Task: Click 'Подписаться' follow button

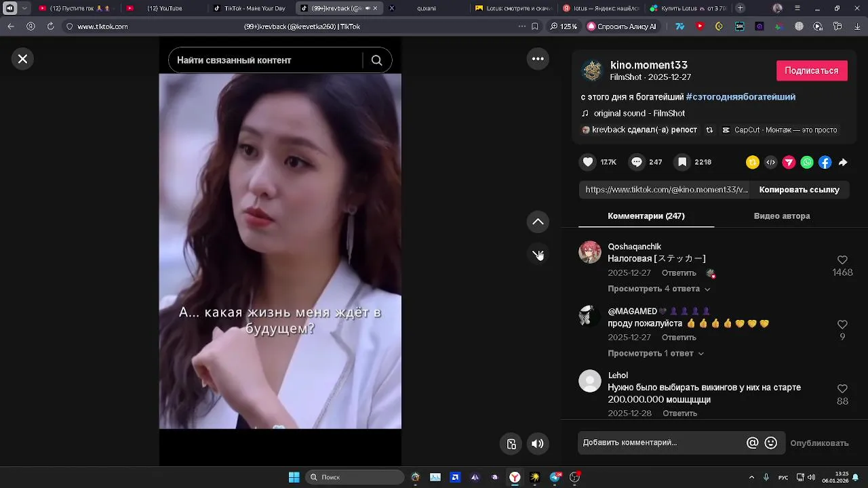Action: (812, 70)
